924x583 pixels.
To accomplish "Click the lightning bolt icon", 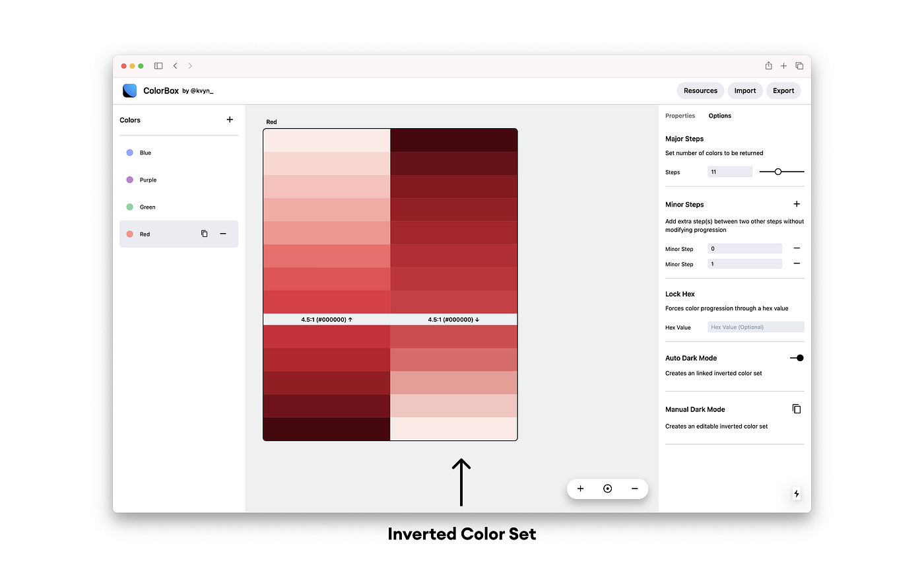I will click(x=797, y=494).
